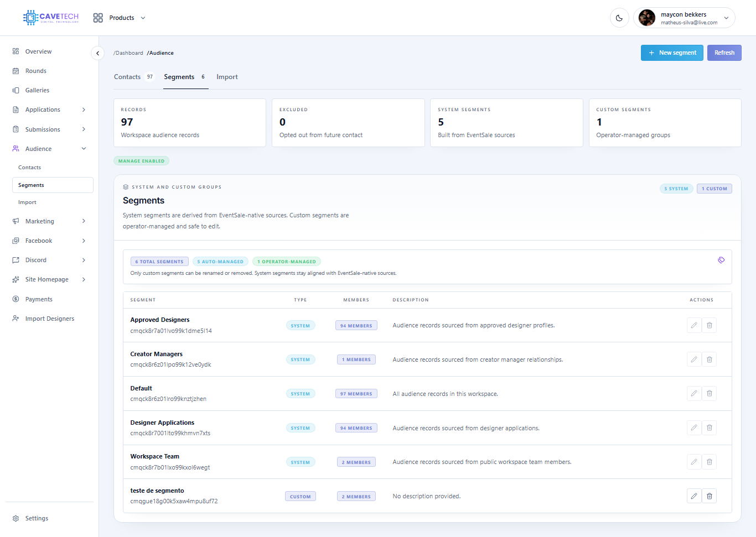
Task: Click the Submissions sidebar icon
Action: (15, 129)
